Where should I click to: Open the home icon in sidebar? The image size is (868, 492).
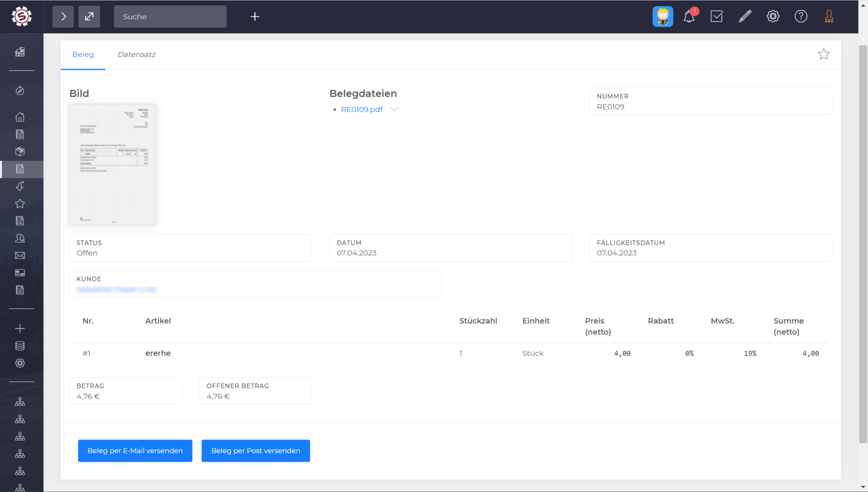20,117
